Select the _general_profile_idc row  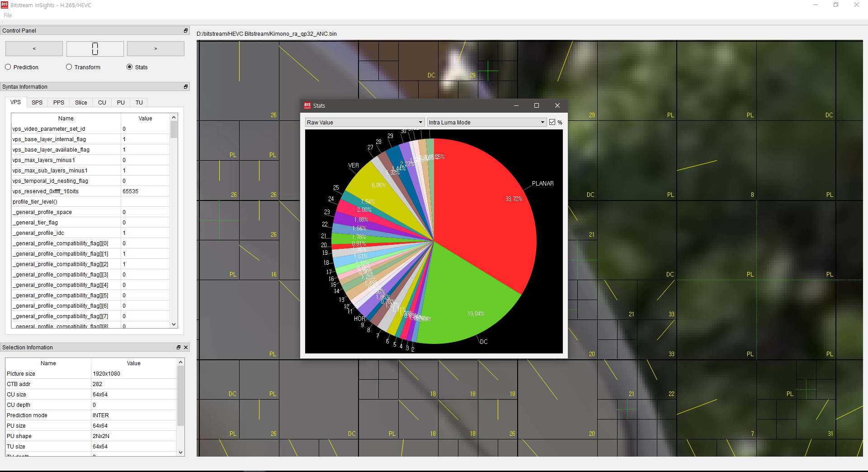[90, 233]
